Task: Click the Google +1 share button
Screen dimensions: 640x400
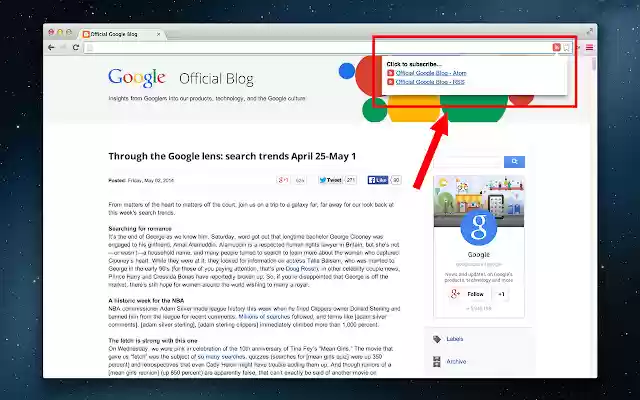Action: click(x=283, y=180)
